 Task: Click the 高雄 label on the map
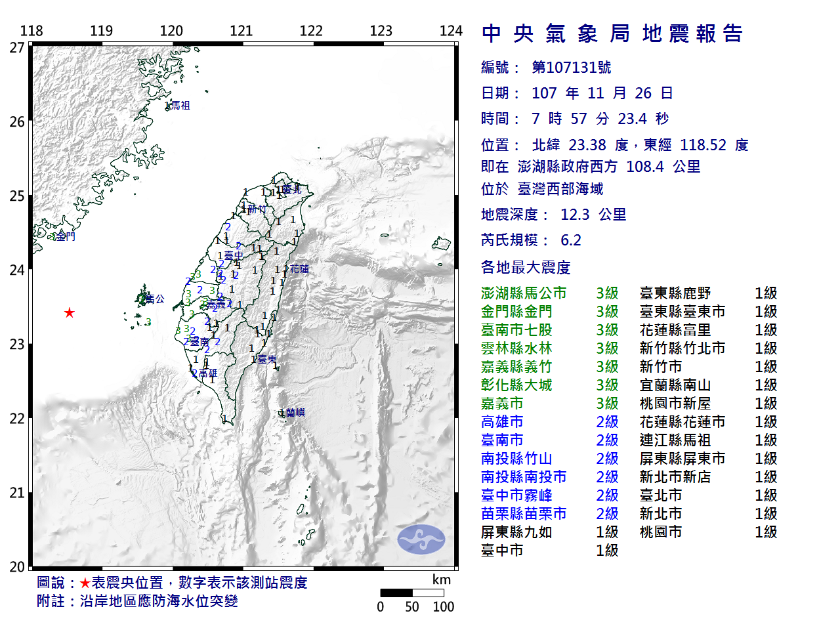207,373
